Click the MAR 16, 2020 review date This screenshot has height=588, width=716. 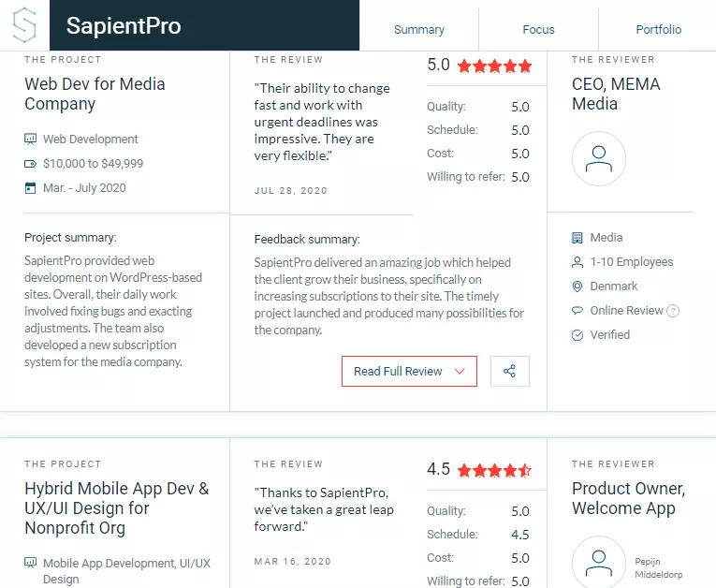click(x=293, y=562)
